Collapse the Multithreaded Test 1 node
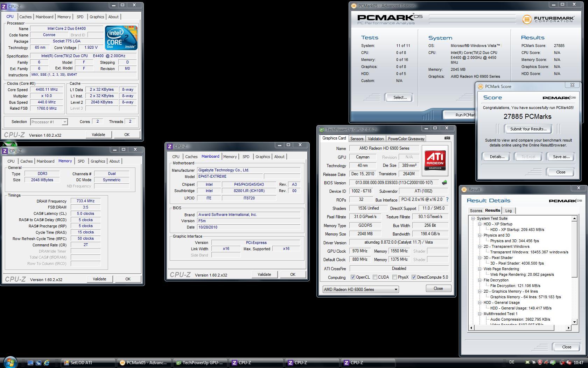 (x=480, y=314)
